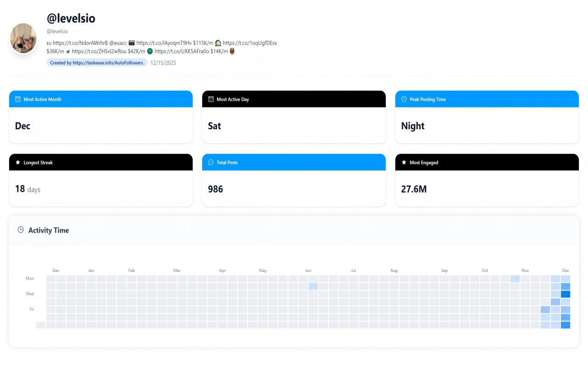Click the Jul month label on the heatmap
The height and width of the screenshot is (368, 588).
tap(353, 270)
